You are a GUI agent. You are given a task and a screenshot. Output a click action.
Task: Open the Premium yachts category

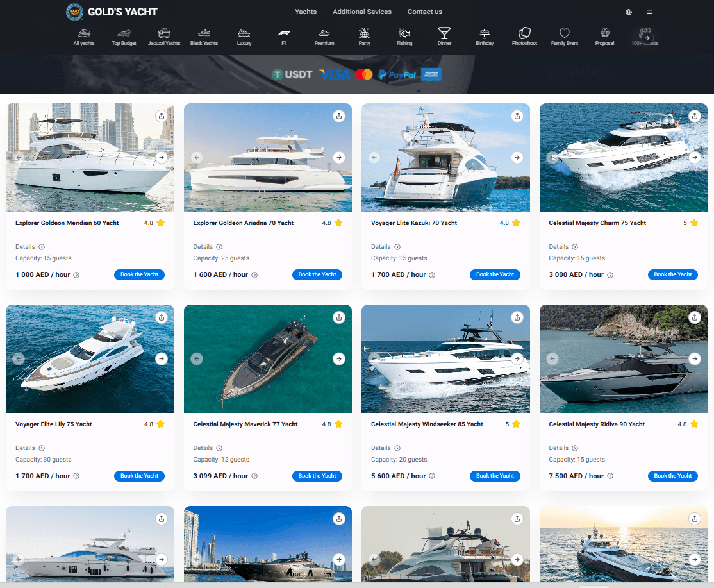pos(324,37)
